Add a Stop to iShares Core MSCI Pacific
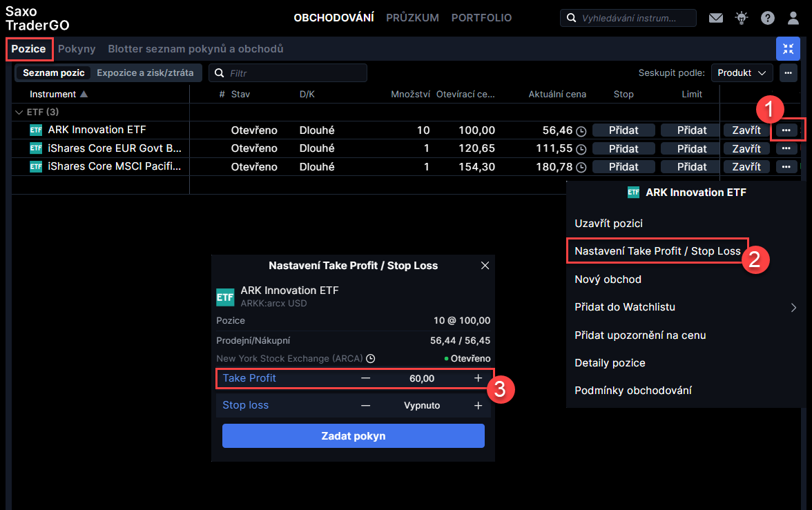Image resolution: width=812 pixels, height=510 pixels. pyautogui.click(x=623, y=167)
